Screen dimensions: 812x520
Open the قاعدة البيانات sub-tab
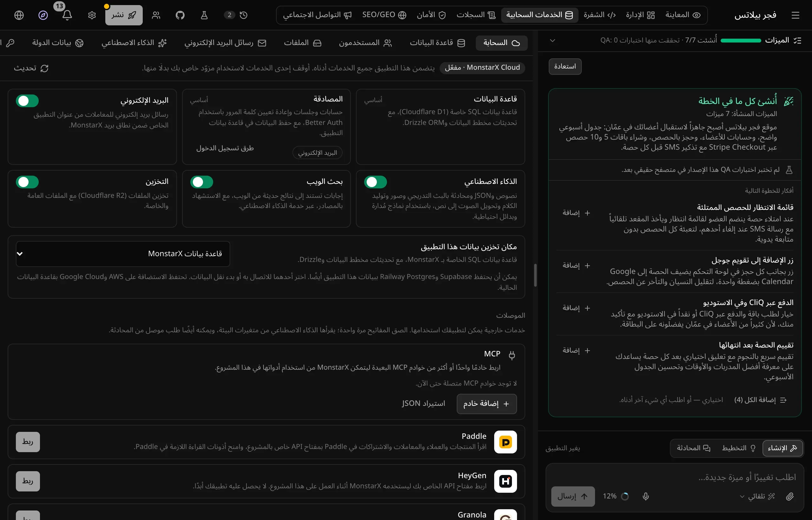(x=437, y=43)
